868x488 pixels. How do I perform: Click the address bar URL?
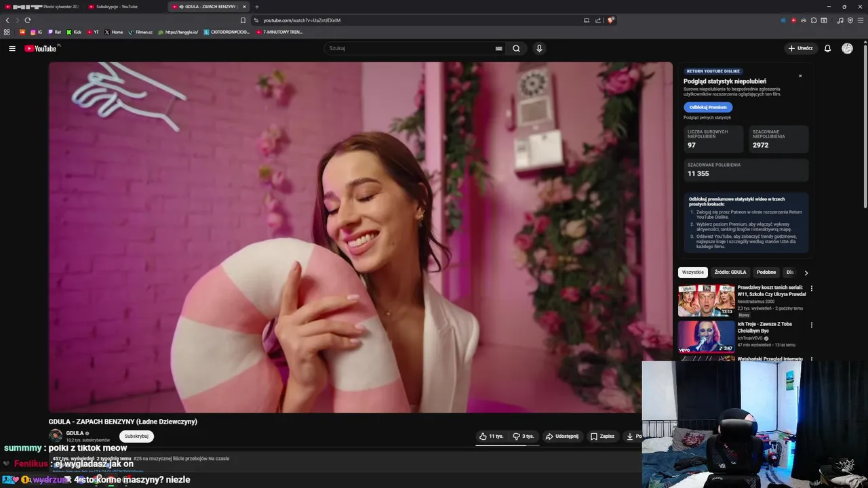point(302,20)
